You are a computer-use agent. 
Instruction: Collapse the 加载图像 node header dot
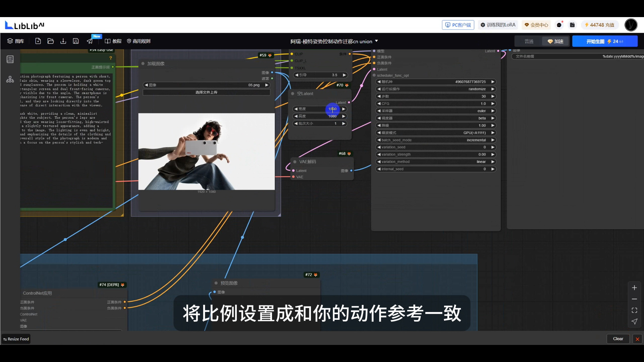(144, 63)
